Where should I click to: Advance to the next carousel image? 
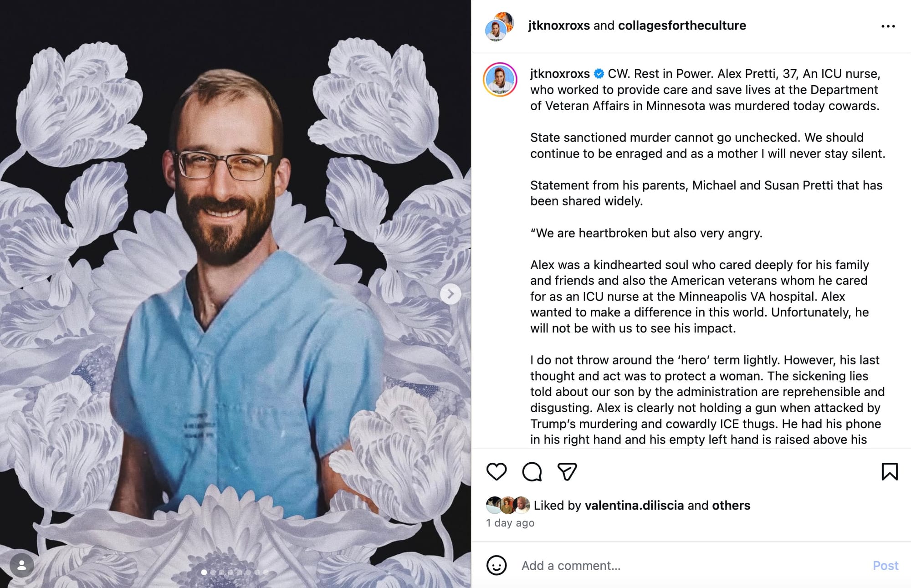pyautogui.click(x=450, y=294)
